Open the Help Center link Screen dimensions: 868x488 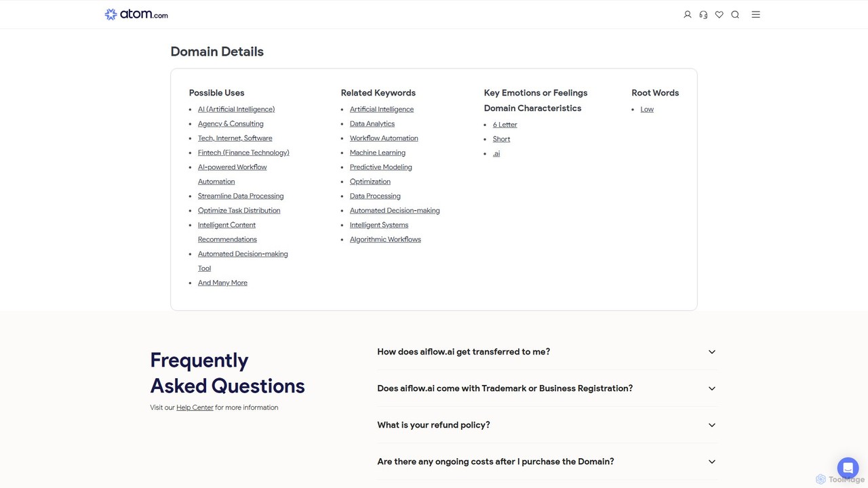coord(195,407)
